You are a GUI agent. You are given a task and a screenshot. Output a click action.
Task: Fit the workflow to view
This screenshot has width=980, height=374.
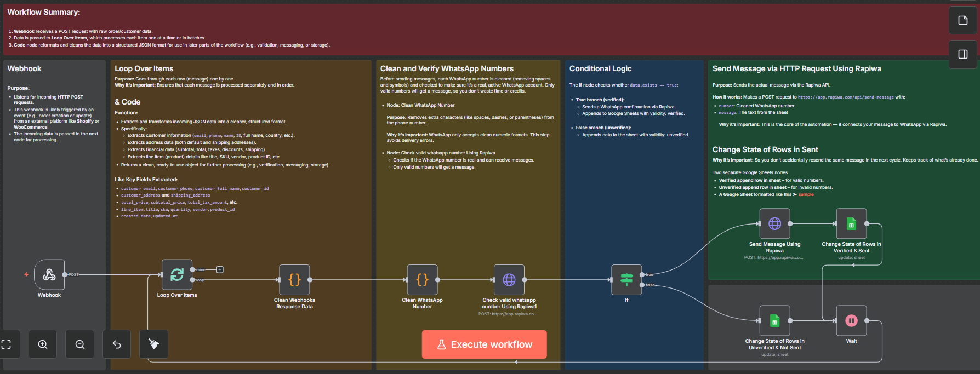[x=7, y=344]
